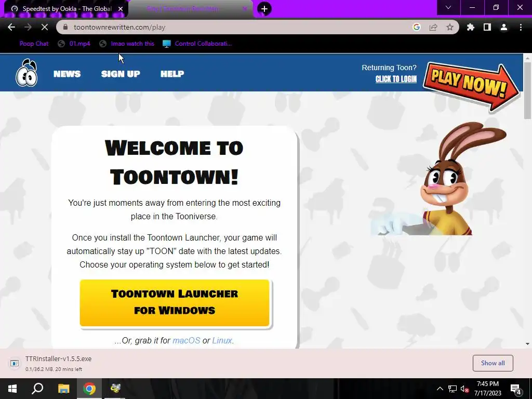The width and height of the screenshot is (532, 399).
Task: Go back using the browser back arrow
Action: click(x=11, y=27)
